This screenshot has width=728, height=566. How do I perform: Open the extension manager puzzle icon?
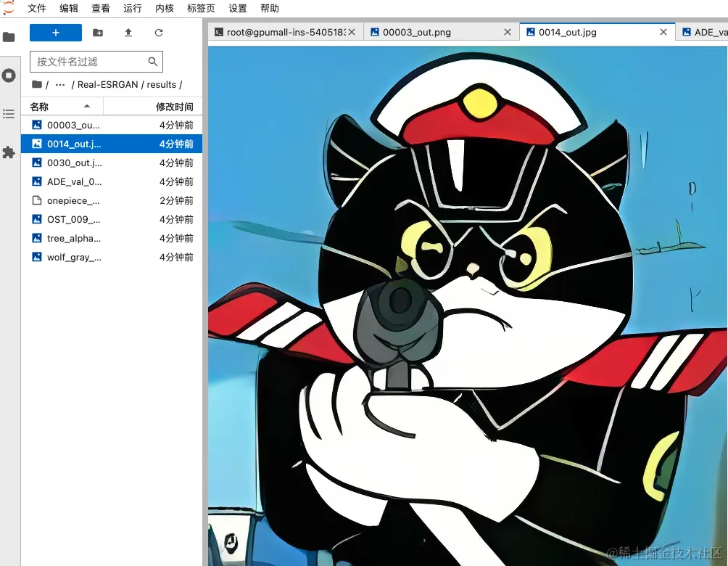tap(9, 152)
